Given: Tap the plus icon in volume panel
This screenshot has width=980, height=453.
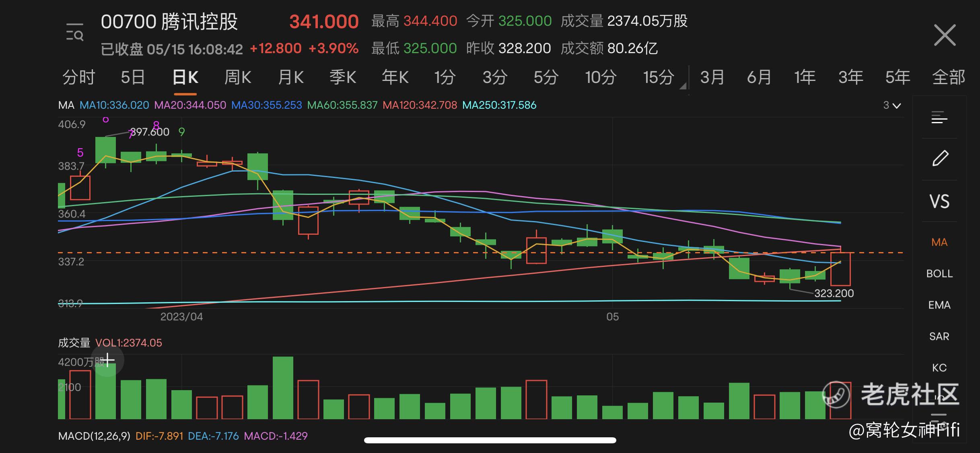Looking at the screenshot, I should [x=107, y=360].
